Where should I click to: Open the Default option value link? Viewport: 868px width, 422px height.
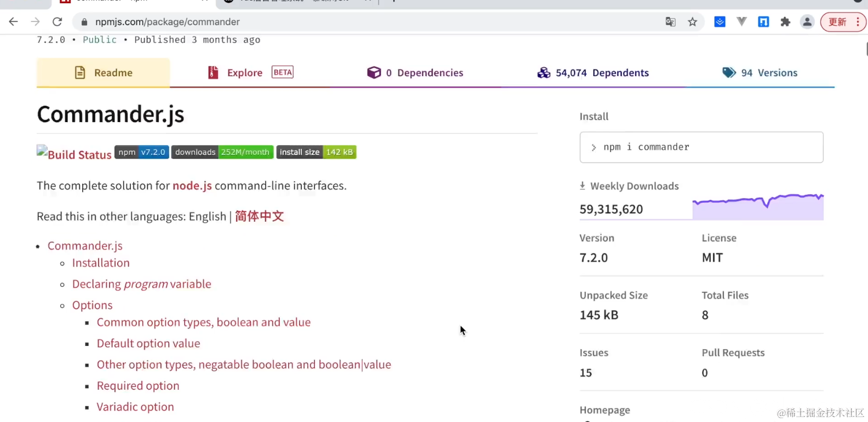[148, 344]
